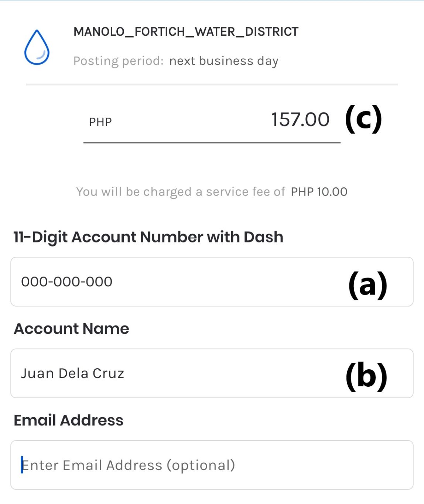The image size is (424, 504).
Task: Tap the blue water drop biller icon
Action: (x=37, y=47)
